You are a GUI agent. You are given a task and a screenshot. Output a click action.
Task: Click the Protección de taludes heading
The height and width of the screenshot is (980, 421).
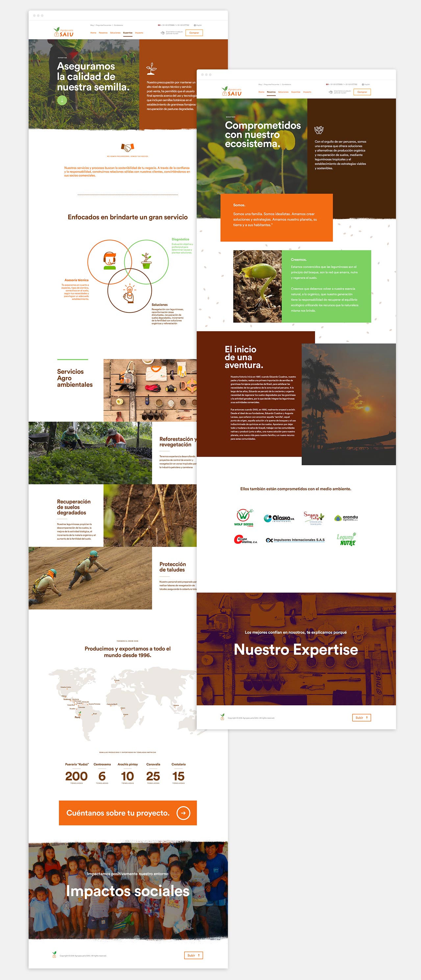coord(173,567)
